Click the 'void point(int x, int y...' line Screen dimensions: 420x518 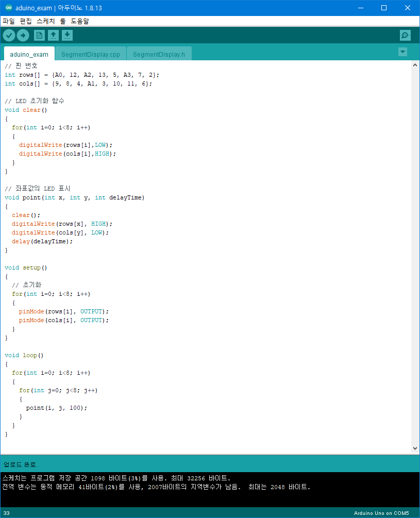coord(75,197)
